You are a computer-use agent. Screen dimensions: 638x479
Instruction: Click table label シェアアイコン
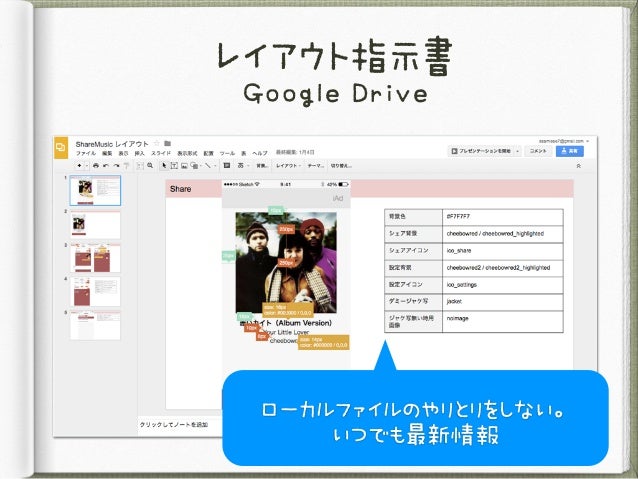pos(409,250)
